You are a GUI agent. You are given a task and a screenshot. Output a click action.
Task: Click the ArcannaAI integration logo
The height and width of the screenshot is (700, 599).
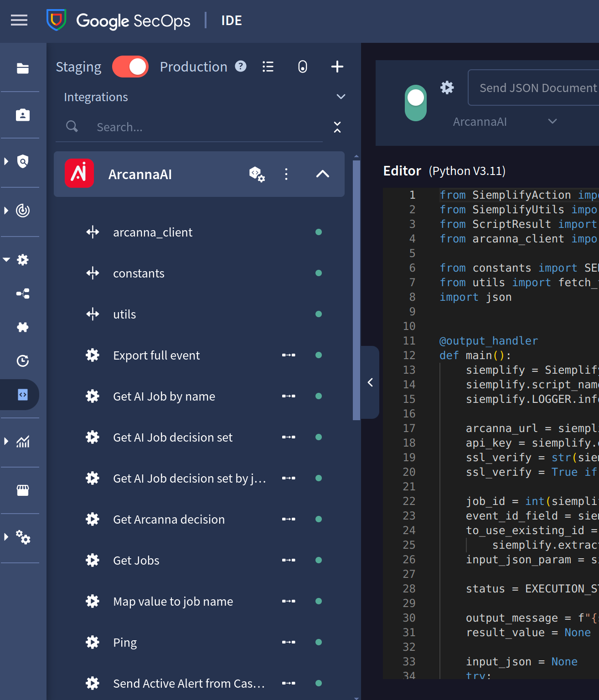79,173
